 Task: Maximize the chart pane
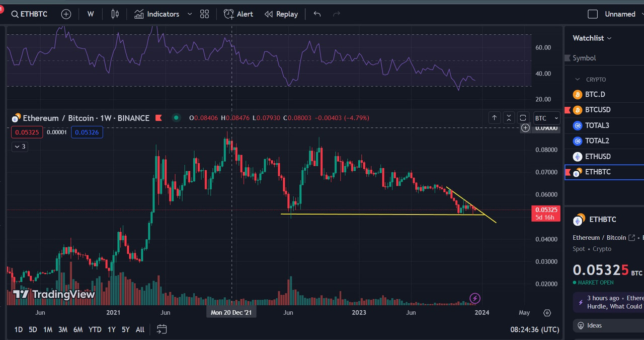pos(523,118)
